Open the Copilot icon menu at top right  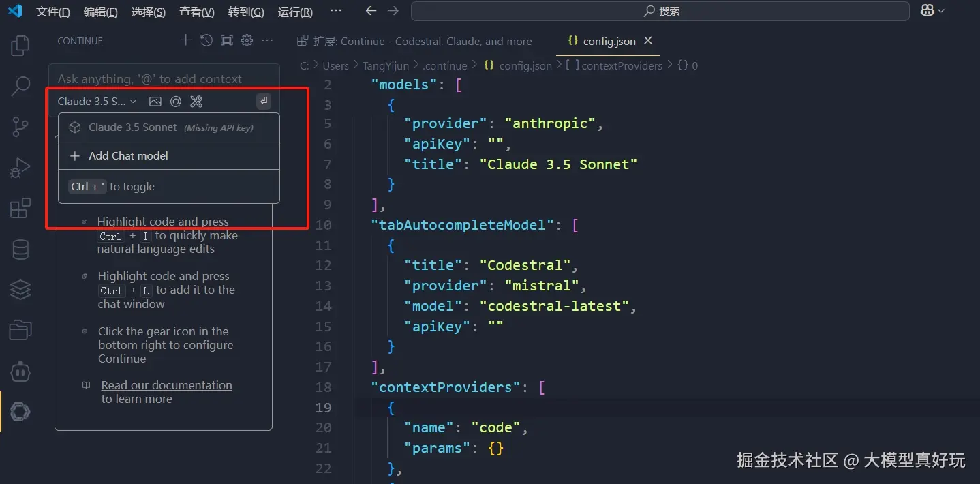pyautogui.click(x=932, y=11)
